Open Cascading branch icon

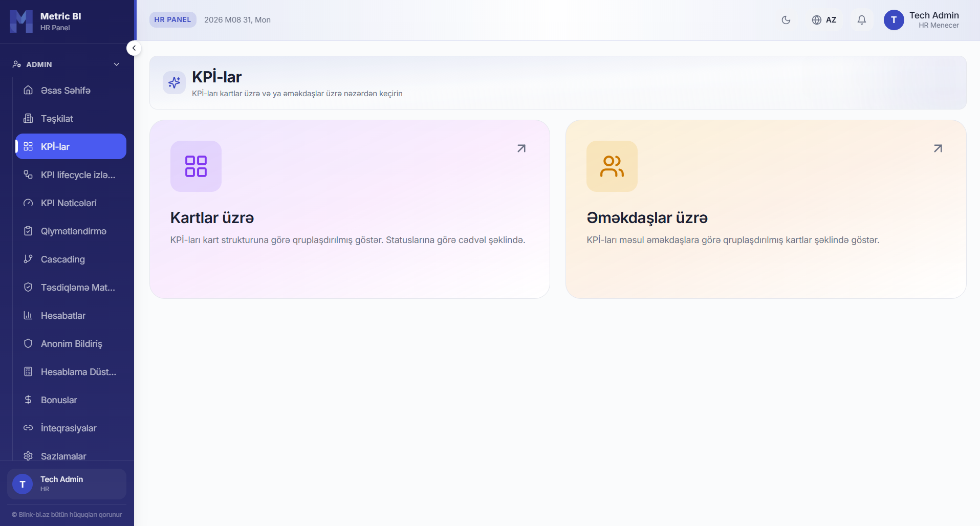[28, 259]
